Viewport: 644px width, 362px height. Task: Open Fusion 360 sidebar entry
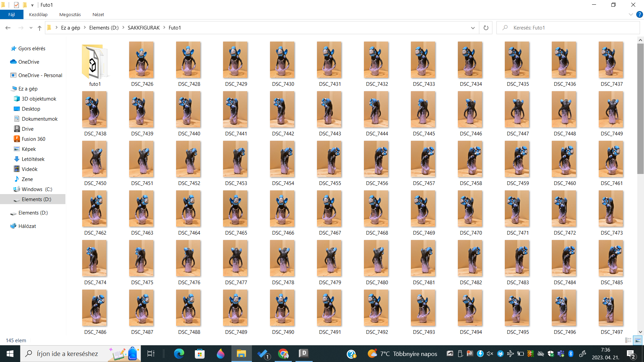tap(33, 139)
